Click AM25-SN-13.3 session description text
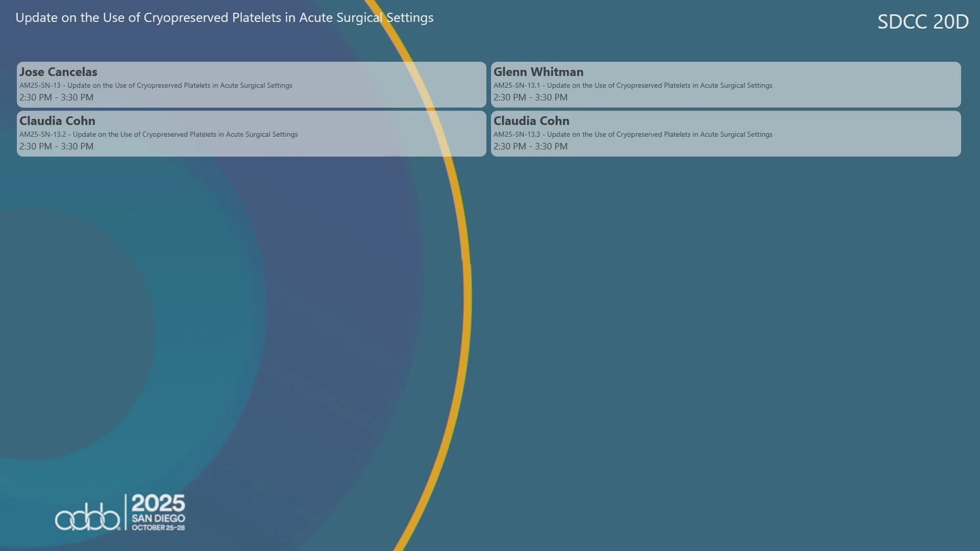Image resolution: width=980 pixels, height=551 pixels. tap(632, 134)
